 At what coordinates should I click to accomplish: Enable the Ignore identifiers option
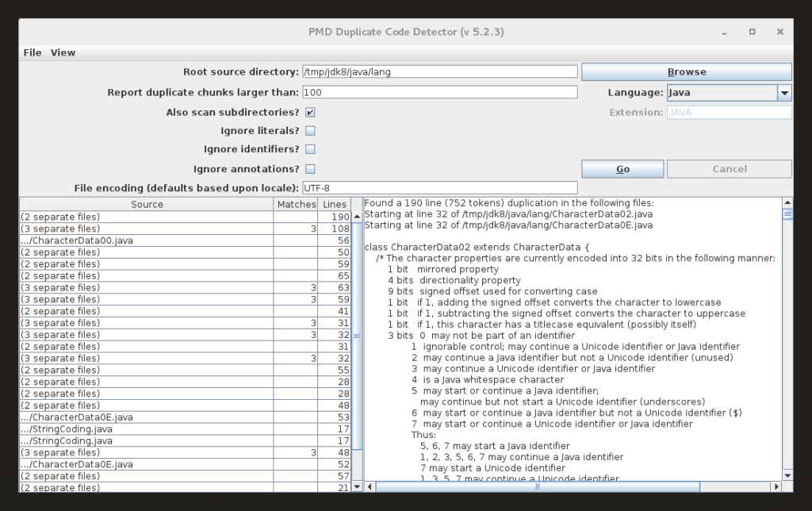[x=310, y=149]
